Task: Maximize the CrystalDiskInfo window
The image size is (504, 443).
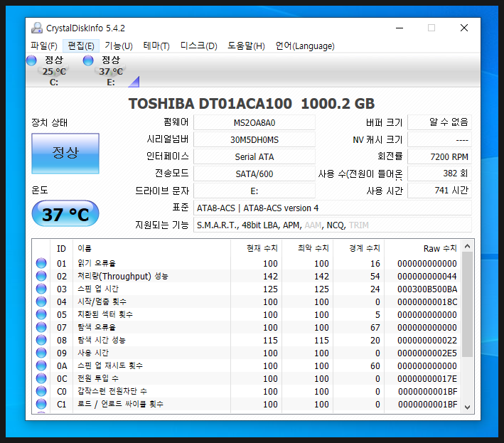Action: coord(431,28)
